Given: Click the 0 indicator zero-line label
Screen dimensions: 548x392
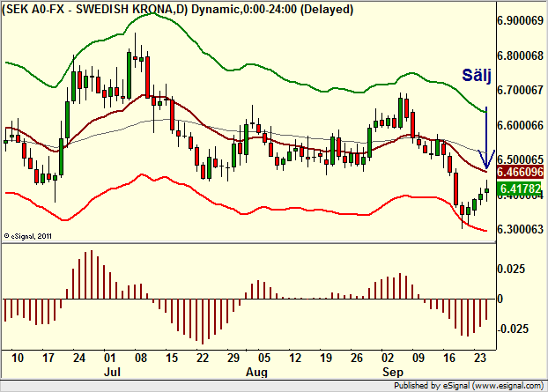Looking at the screenshot, I should 500,300.
